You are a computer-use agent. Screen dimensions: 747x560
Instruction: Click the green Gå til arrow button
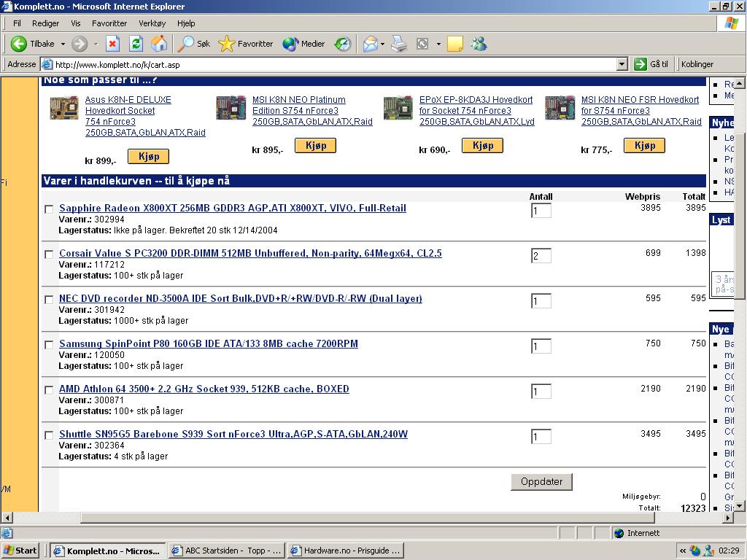pyautogui.click(x=640, y=64)
